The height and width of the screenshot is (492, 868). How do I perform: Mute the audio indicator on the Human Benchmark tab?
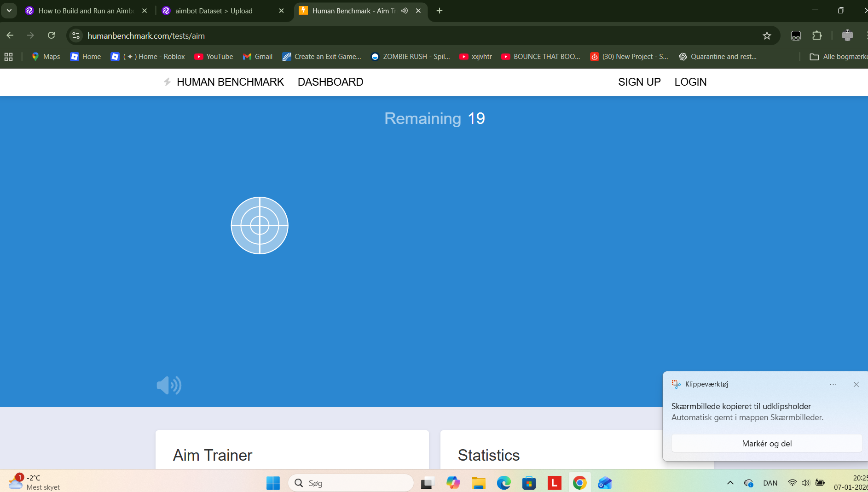click(x=405, y=11)
